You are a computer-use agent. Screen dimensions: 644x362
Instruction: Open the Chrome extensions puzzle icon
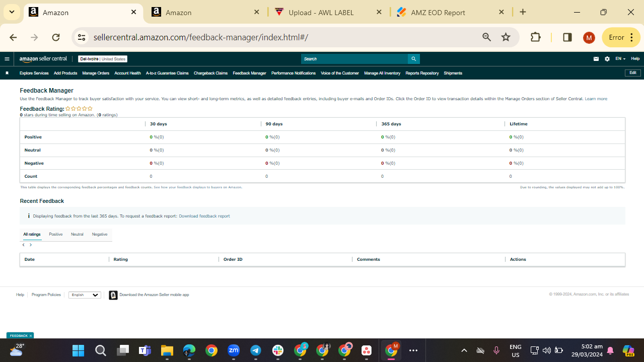[536, 37]
